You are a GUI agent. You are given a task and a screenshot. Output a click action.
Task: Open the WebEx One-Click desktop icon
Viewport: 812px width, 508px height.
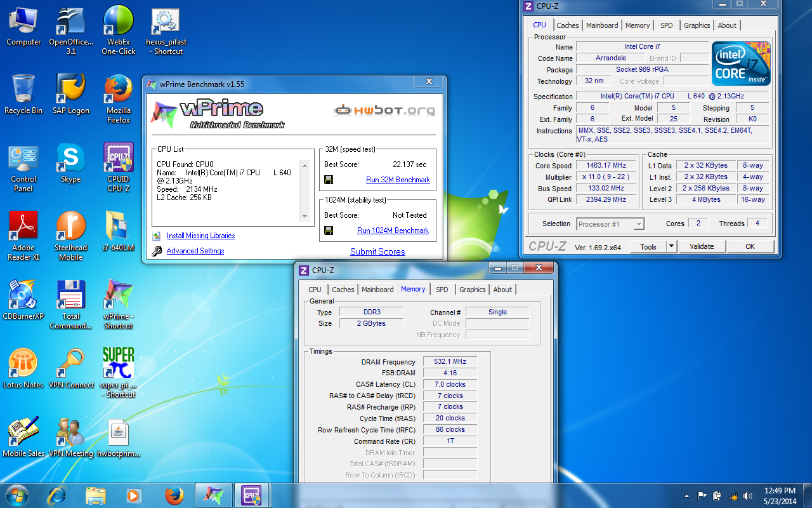(119, 30)
